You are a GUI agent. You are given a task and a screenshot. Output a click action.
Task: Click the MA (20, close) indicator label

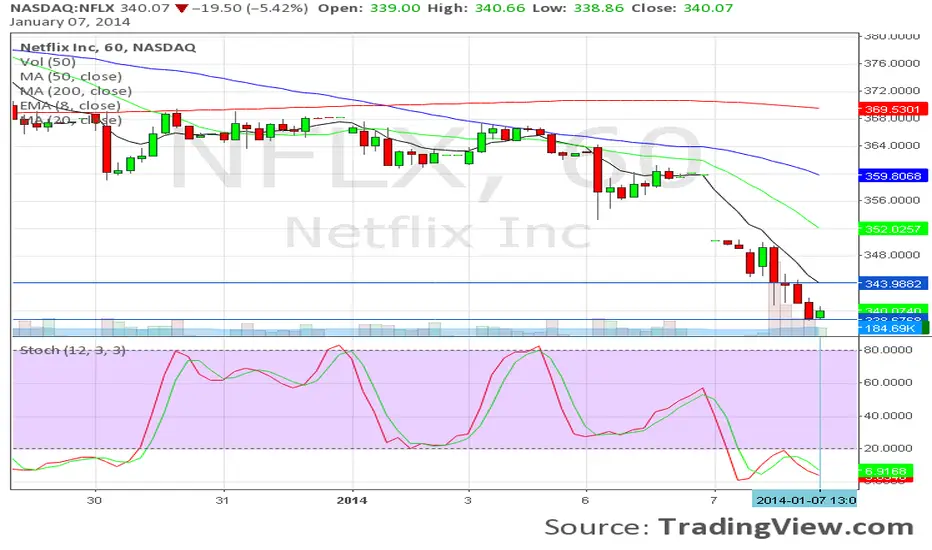(71, 120)
